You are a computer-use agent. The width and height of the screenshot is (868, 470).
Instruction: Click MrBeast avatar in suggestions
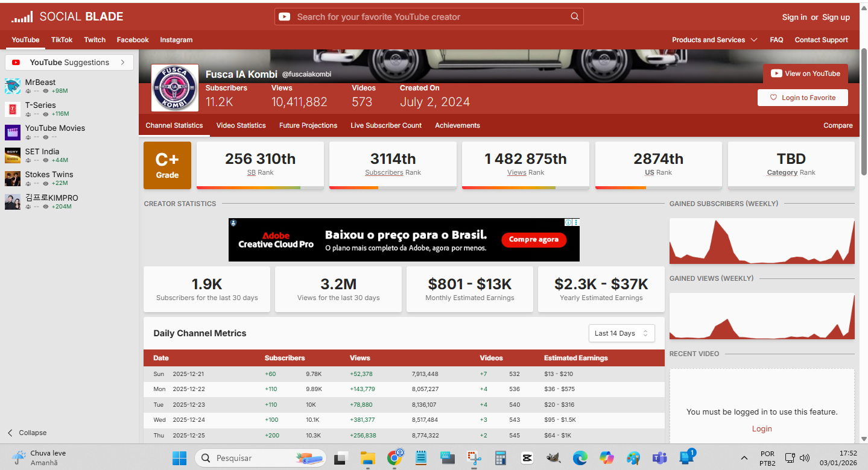click(13, 86)
